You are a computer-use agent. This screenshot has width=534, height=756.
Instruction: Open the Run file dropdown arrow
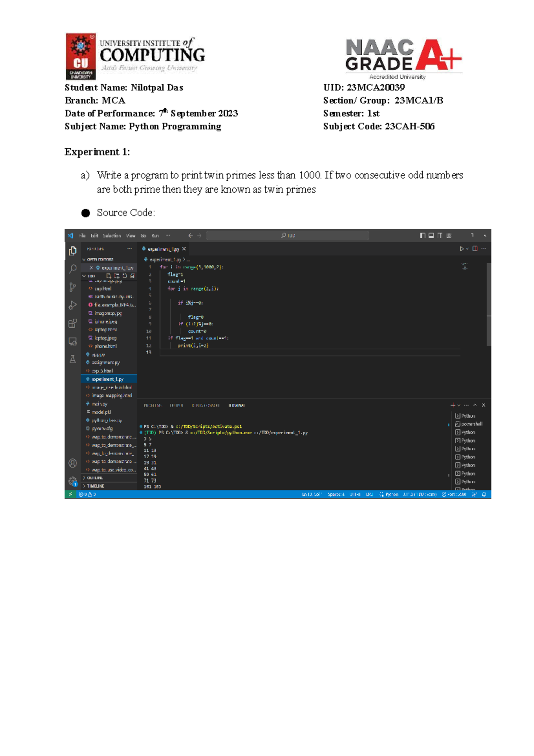[x=467, y=249]
